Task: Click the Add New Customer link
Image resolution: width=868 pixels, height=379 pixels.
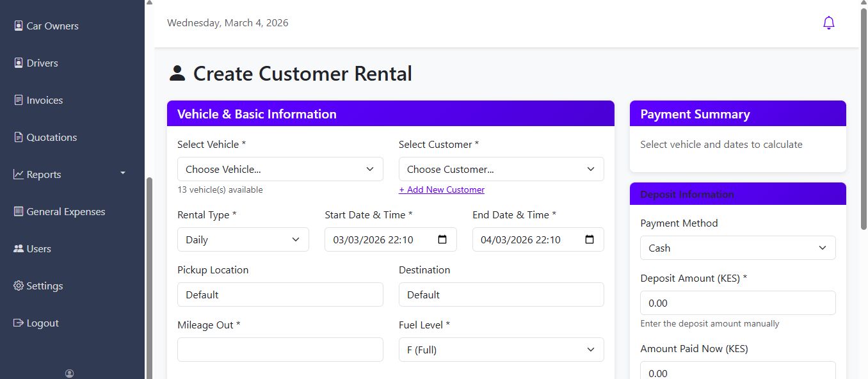Action: pos(442,190)
